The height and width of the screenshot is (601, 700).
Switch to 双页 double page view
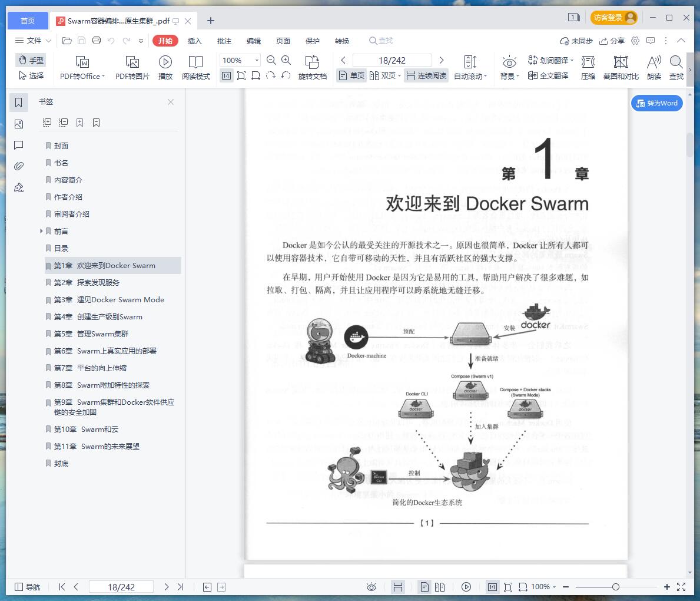click(x=385, y=75)
